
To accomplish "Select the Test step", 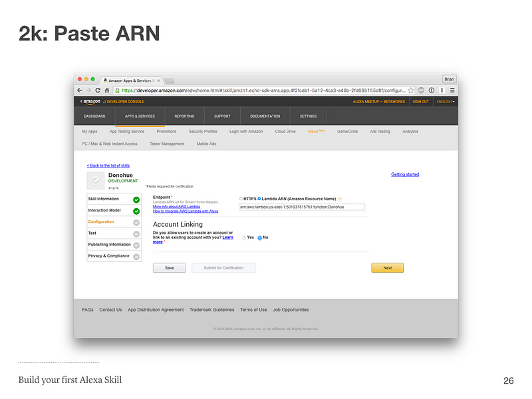I will [114, 233].
